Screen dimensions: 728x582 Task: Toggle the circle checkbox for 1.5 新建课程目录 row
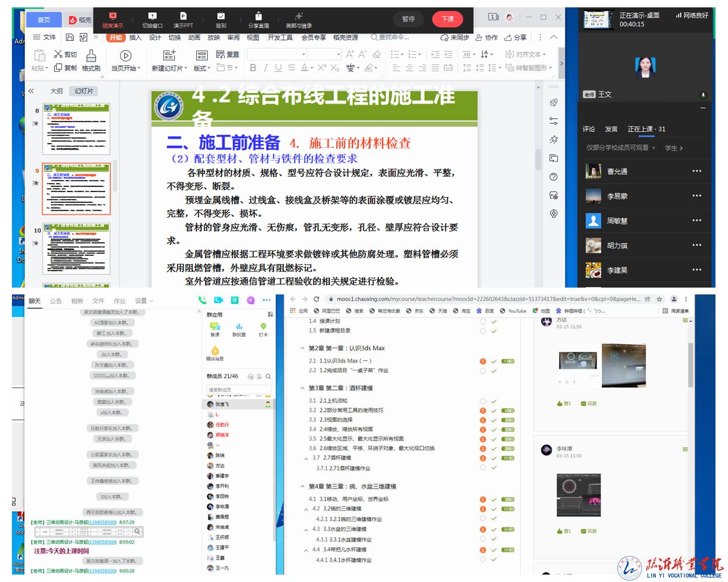click(x=483, y=330)
